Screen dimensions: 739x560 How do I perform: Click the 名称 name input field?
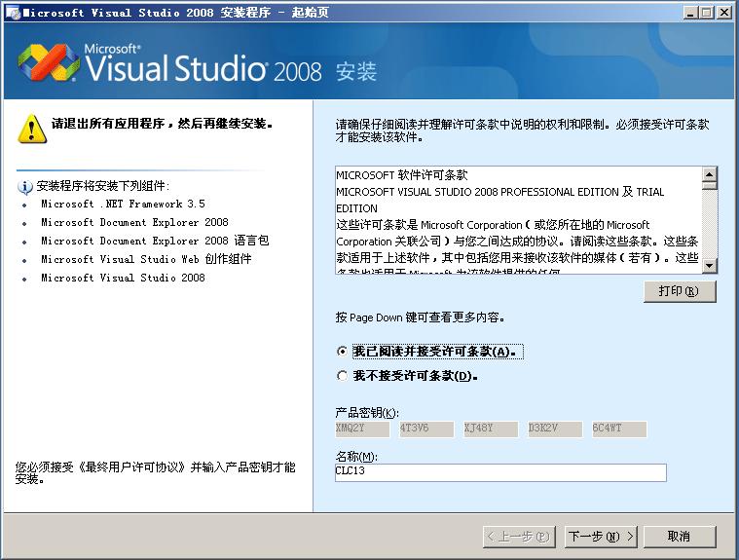pos(500,472)
